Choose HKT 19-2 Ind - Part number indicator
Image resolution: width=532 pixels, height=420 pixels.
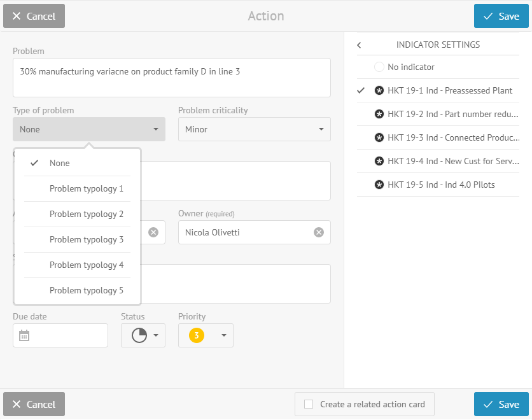438,114
